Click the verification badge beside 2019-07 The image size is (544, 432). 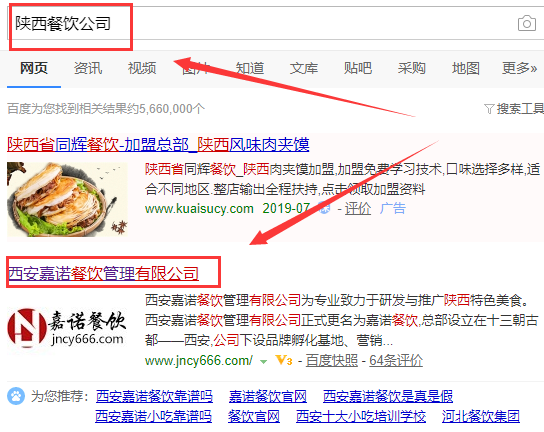pyautogui.click(x=325, y=208)
